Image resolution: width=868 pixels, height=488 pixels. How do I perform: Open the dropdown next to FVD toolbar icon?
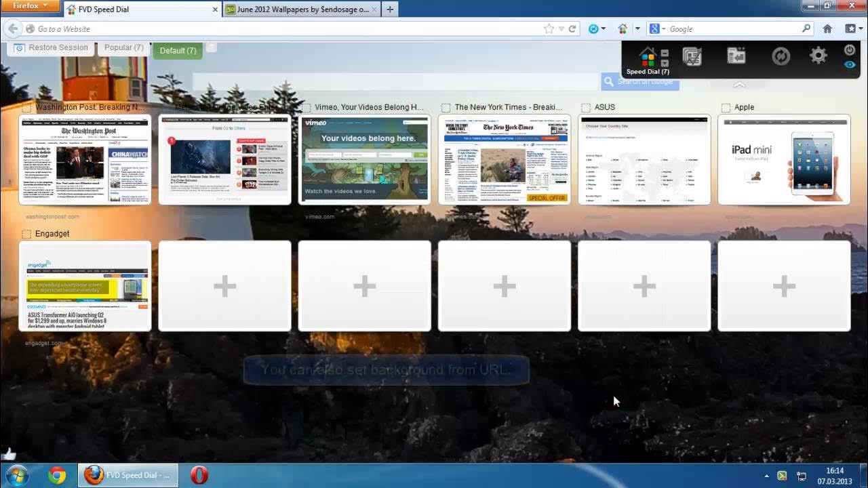[637, 28]
